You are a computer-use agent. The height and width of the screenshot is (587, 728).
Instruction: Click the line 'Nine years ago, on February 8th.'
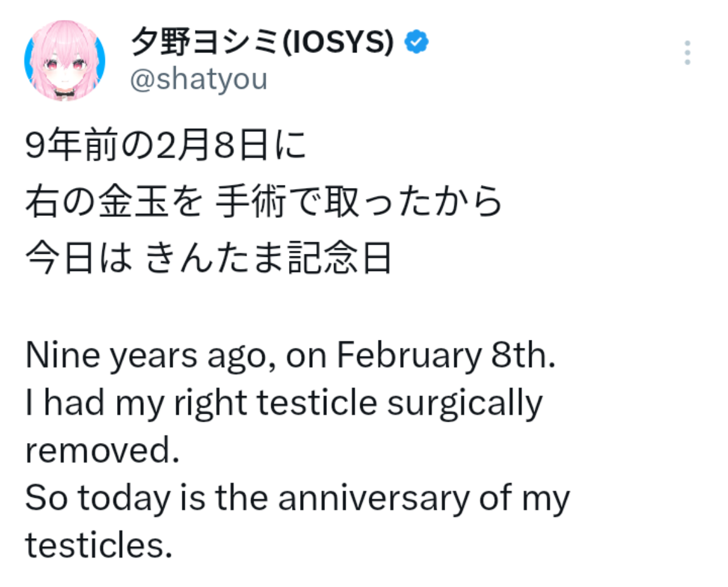291,356
